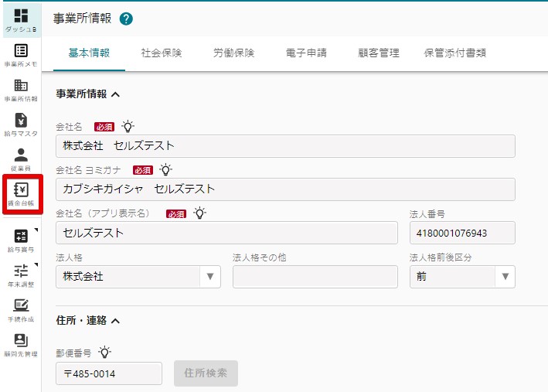This screenshot has height=392, width=548.
Task: Click lightbulb hint next to 郵便番号
Action: point(104,352)
